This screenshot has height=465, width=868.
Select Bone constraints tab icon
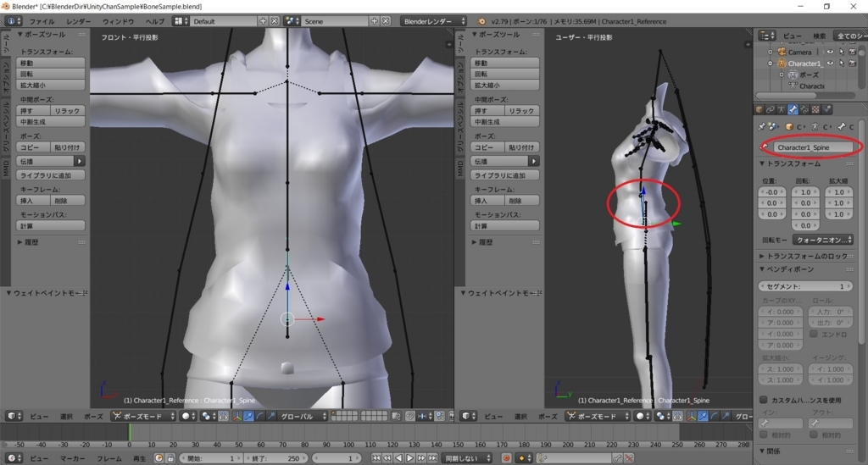tap(804, 109)
